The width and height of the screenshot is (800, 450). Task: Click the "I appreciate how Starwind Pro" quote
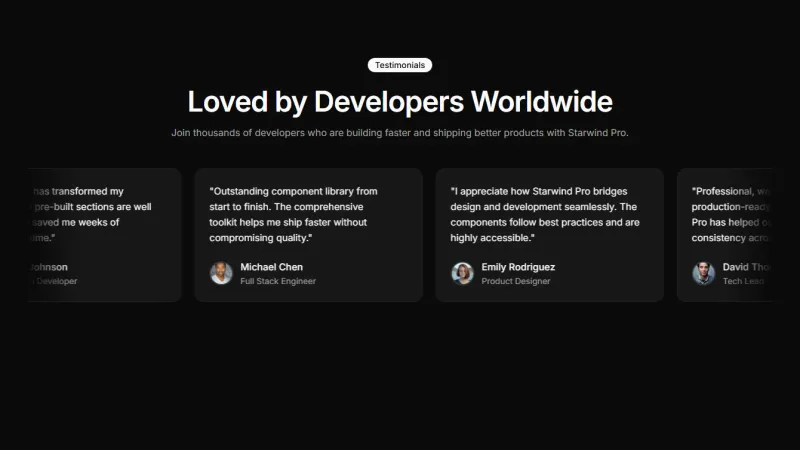(x=545, y=214)
